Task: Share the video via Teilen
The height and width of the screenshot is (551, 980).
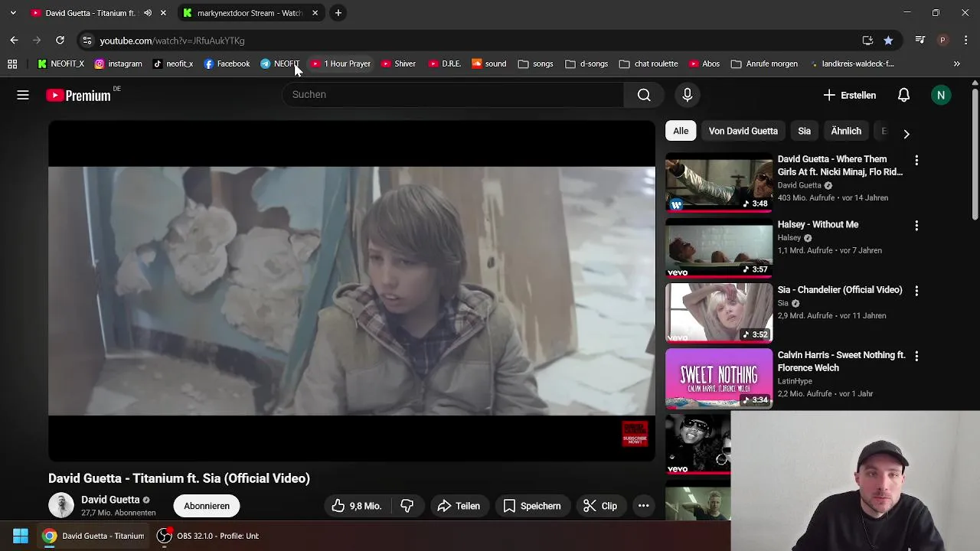Action: 459,506
